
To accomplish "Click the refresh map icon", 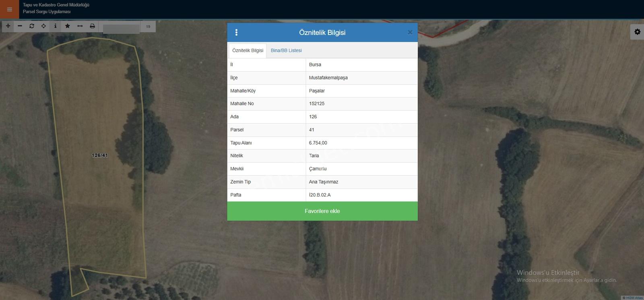I will pyautogui.click(x=32, y=26).
